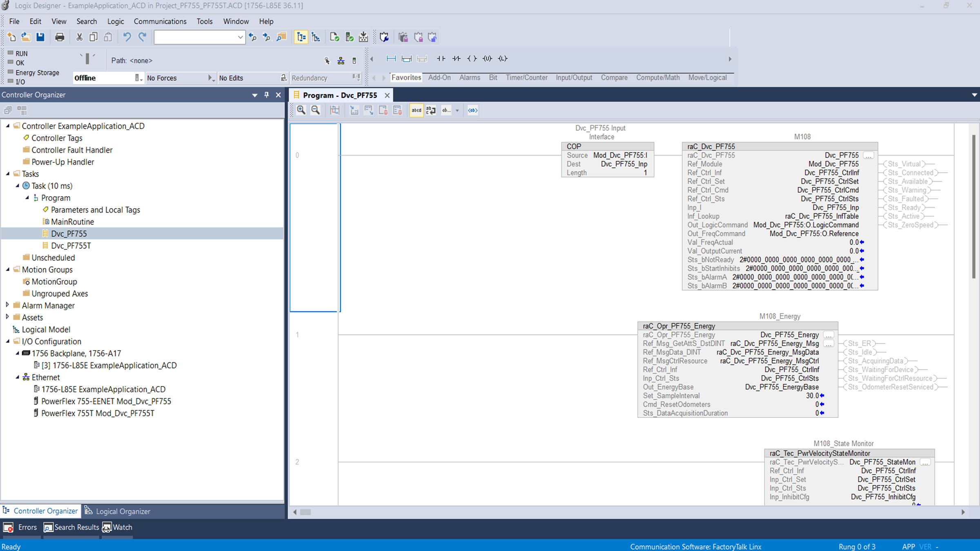The height and width of the screenshot is (551, 980).
Task: Click the Open project folder icon
Action: pyautogui.click(x=26, y=37)
